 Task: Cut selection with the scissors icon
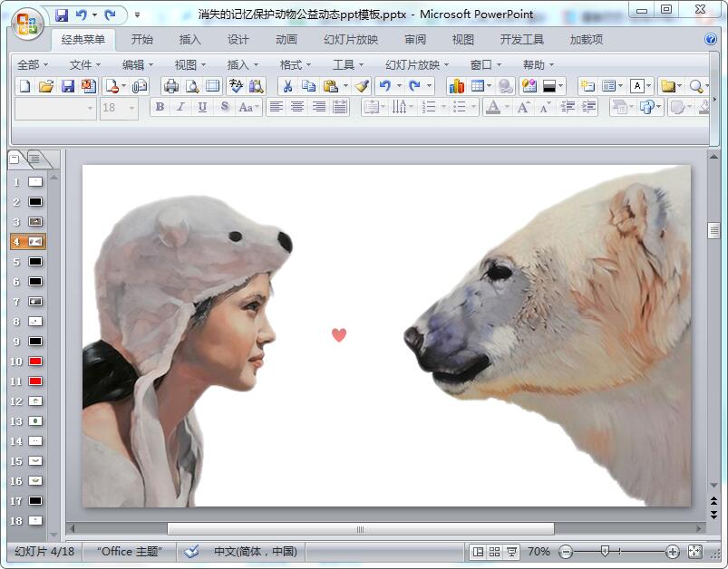(288, 86)
